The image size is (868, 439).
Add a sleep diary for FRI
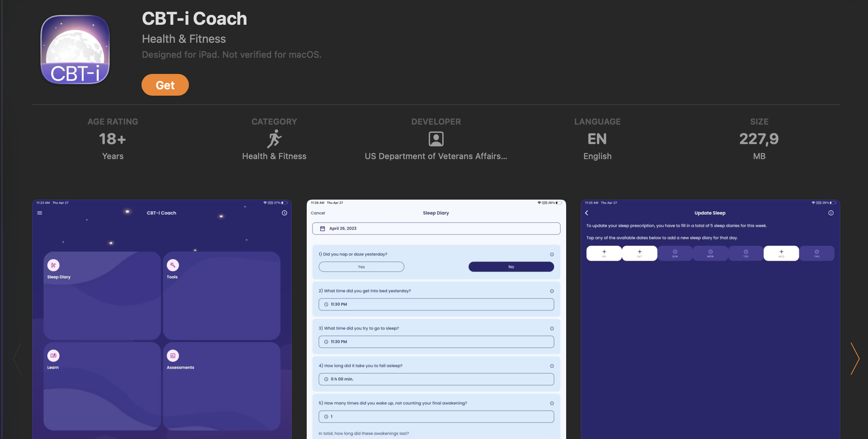(x=604, y=253)
